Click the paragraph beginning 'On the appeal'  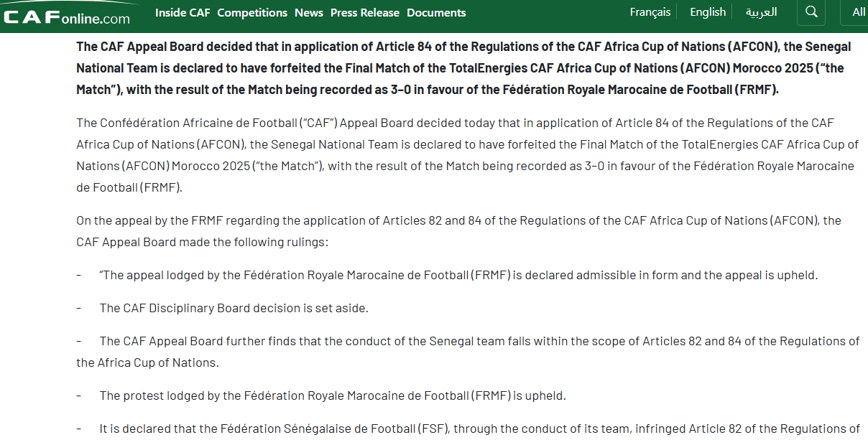pyautogui.click(x=458, y=231)
